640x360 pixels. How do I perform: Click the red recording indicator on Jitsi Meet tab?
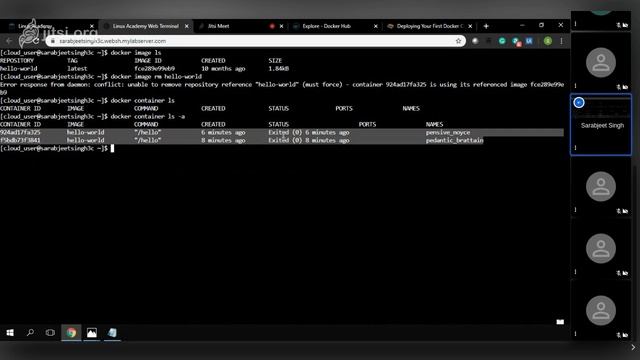click(272, 26)
